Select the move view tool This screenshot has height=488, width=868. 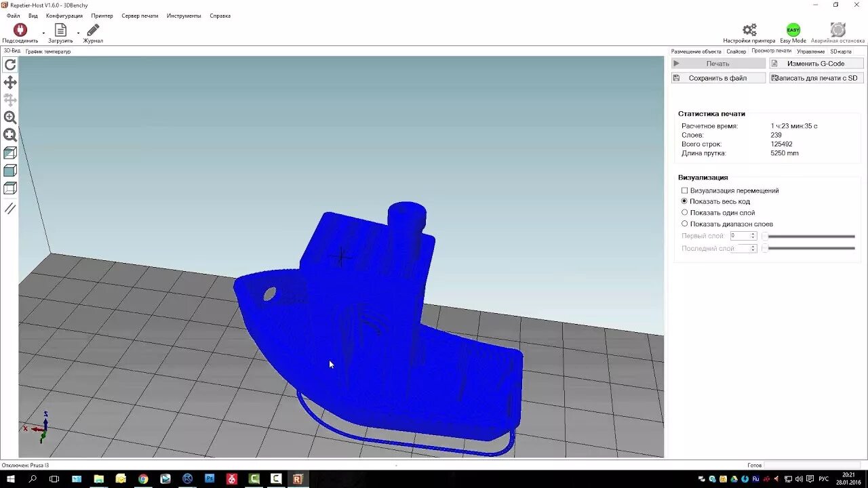coord(10,83)
